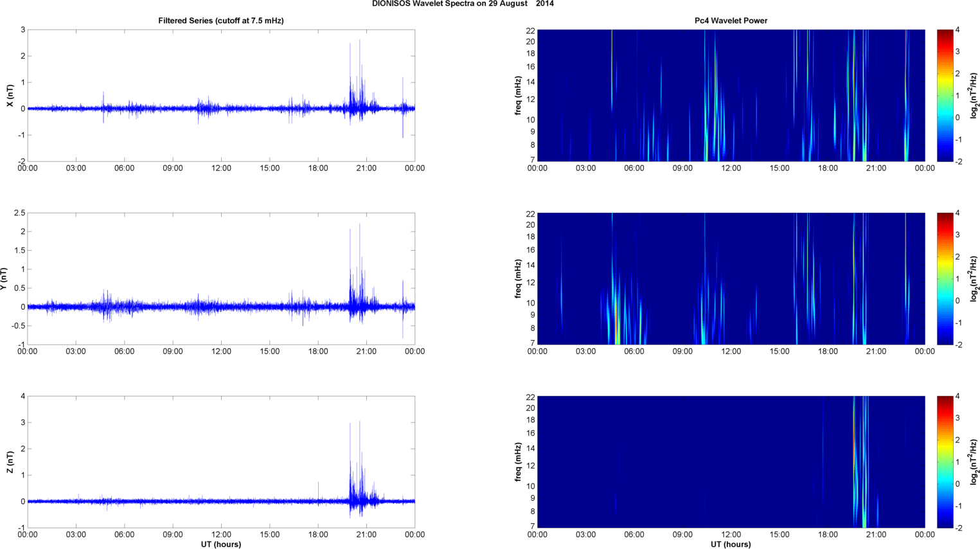Click the '06:00' tick under the middle spectrogram
The height and width of the screenshot is (549, 980).
click(634, 352)
